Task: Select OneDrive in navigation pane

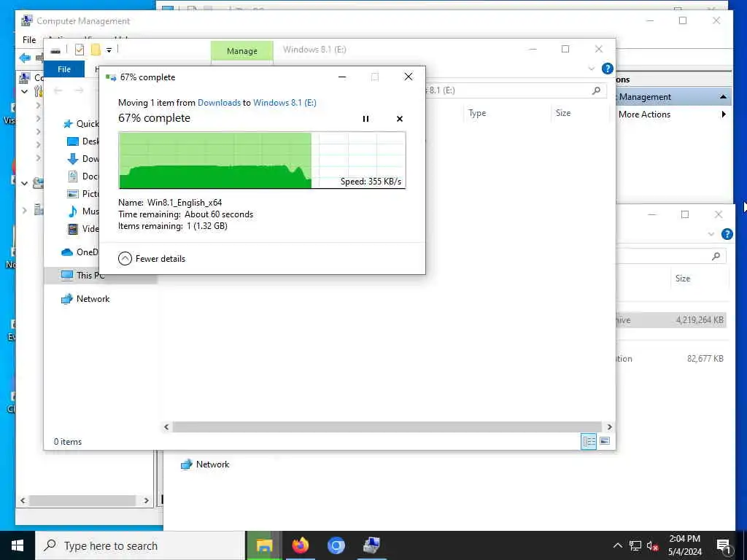Action: pyautogui.click(x=80, y=252)
